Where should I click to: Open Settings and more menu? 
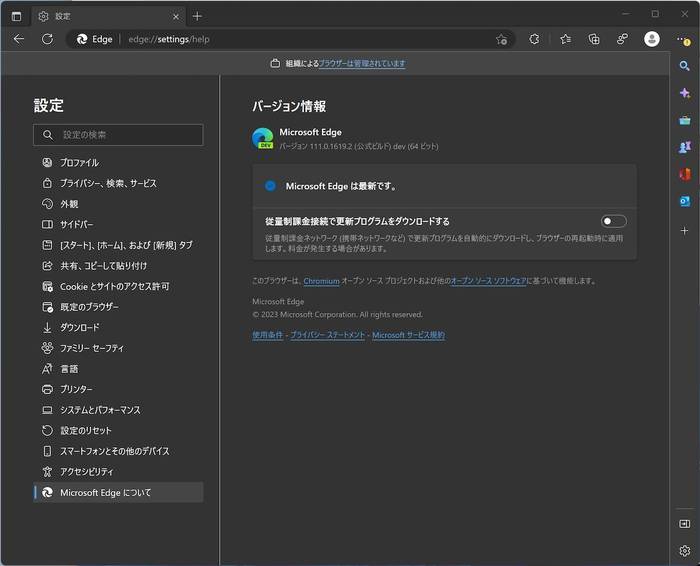tap(684, 41)
